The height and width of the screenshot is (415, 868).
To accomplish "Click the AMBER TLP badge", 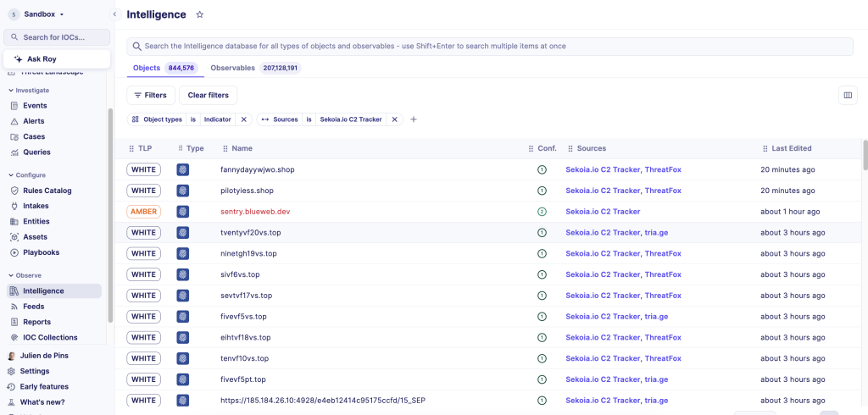I will coord(143,212).
